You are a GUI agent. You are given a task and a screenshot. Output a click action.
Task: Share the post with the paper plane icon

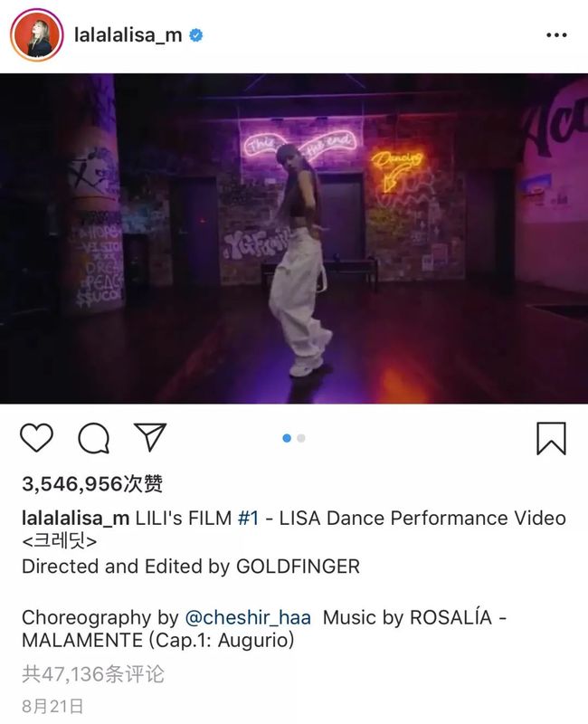[x=150, y=437]
